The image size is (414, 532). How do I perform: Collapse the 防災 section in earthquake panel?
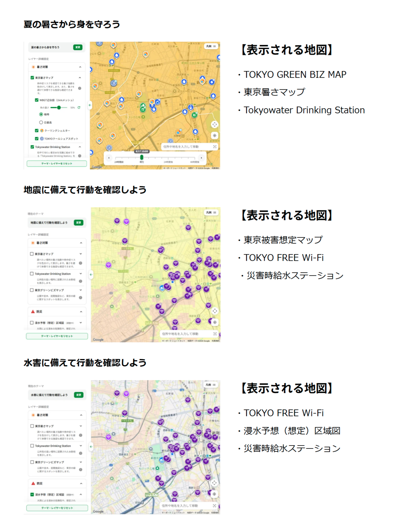coord(81,311)
